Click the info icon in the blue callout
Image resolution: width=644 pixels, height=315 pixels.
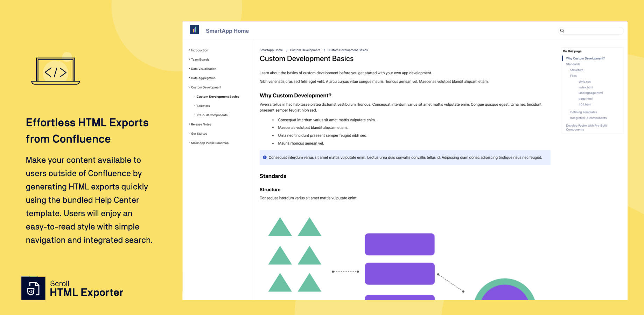pyautogui.click(x=264, y=157)
